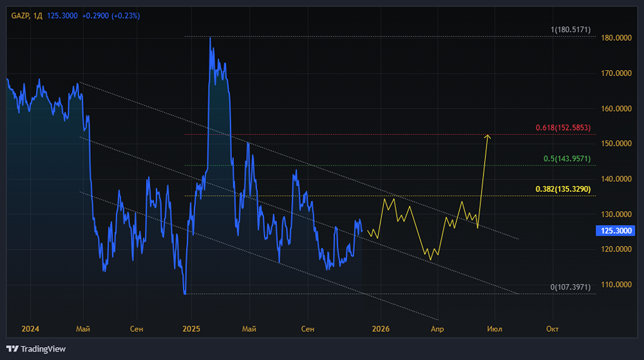Click the TradingView logo
The image size is (644, 360).
[36, 349]
